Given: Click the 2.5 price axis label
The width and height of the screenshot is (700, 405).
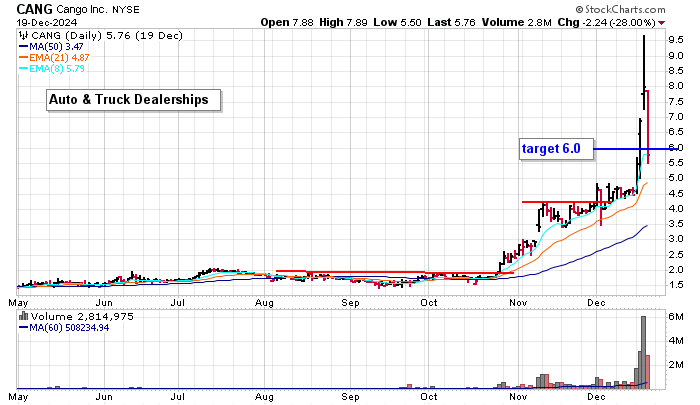Looking at the screenshot, I should pyautogui.click(x=676, y=255).
